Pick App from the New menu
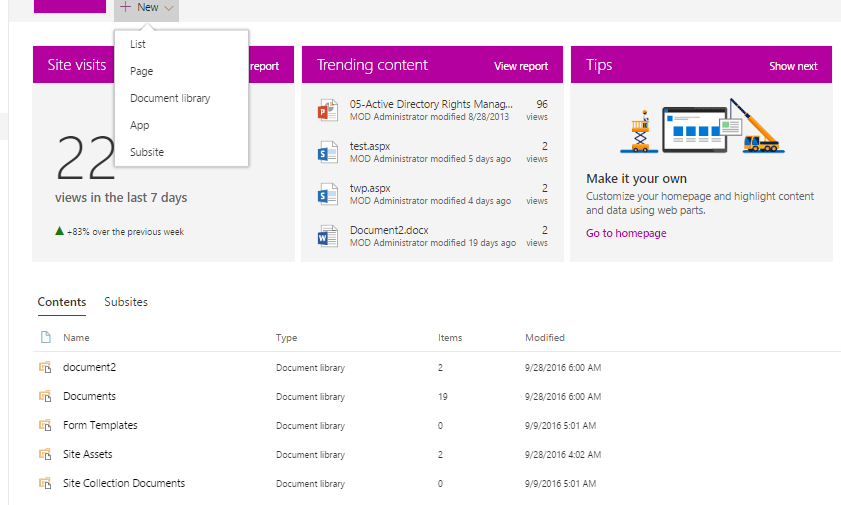 point(139,125)
